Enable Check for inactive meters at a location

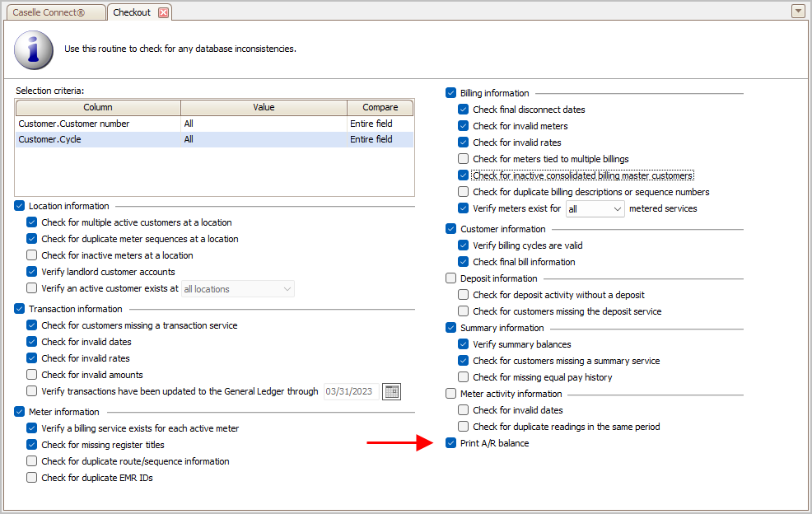point(31,255)
